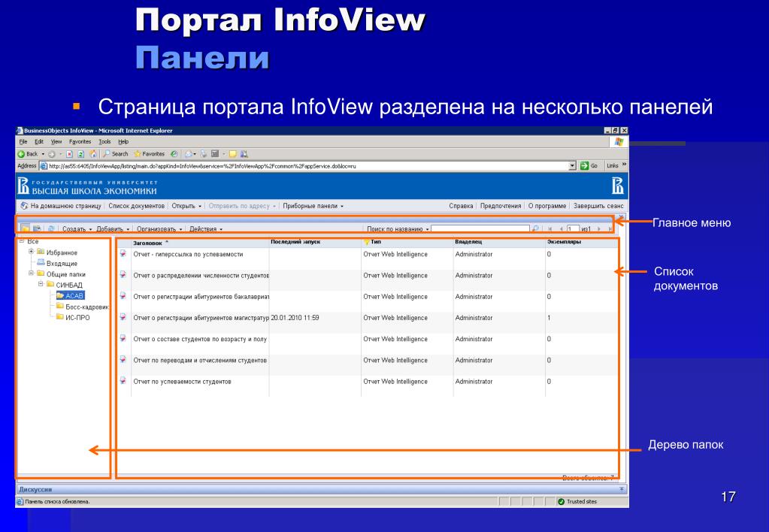Screen dimensions: 769x532
Task: Expand the Links toolbar chevron
Action: click(625, 165)
